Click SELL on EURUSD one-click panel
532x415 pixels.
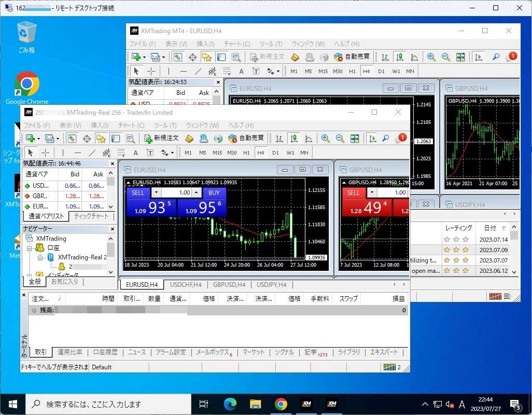138,193
